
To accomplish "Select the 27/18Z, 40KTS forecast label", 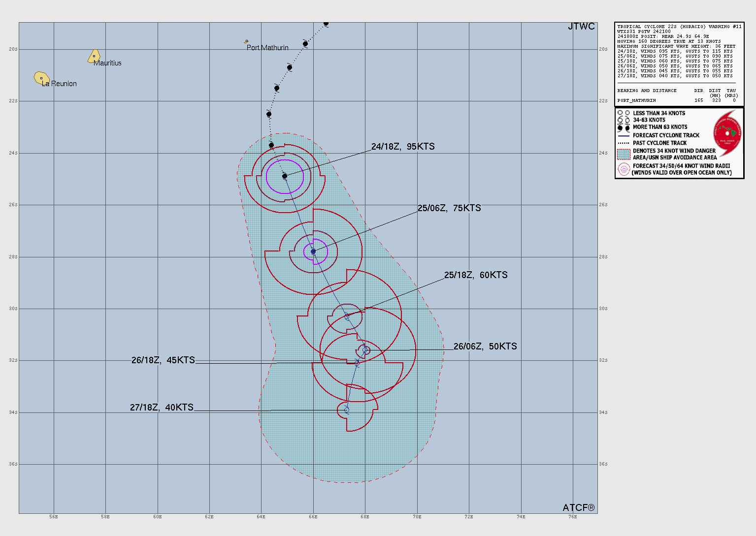I will tap(162, 408).
